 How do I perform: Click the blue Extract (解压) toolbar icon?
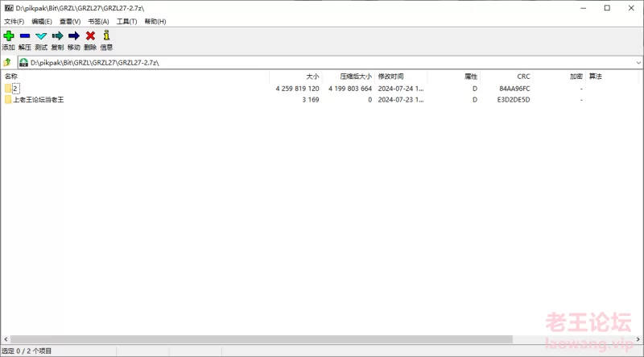(x=25, y=35)
